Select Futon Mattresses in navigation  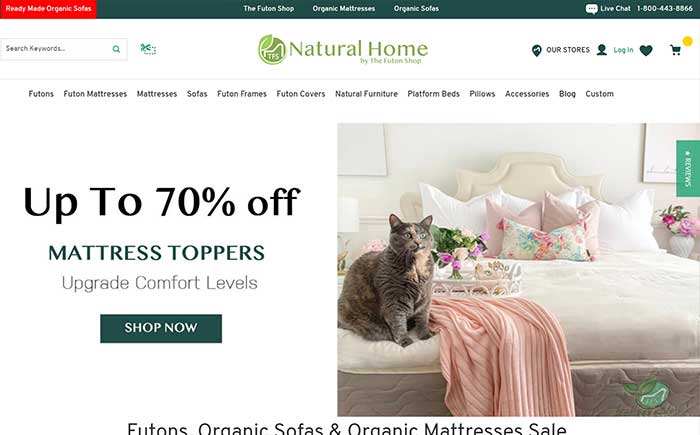click(x=95, y=94)
